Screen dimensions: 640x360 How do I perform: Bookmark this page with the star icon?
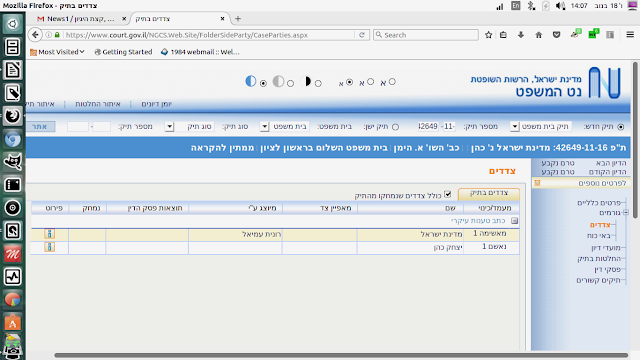point(489,35)
